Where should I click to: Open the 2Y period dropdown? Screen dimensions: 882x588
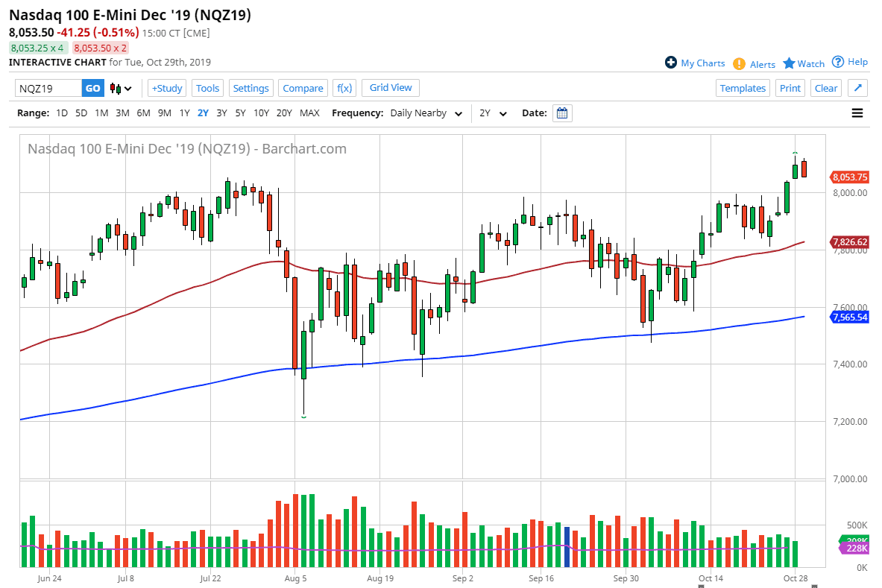click(494, 113)
